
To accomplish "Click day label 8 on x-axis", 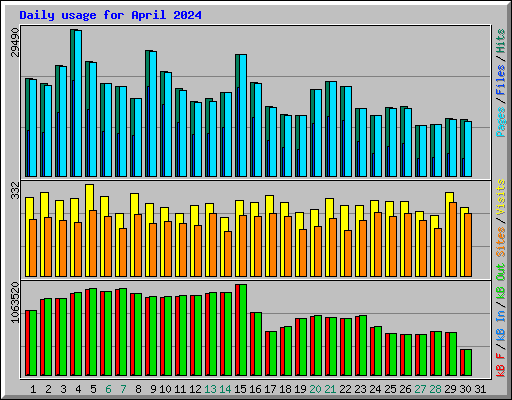I will click(x=138, y=389).
